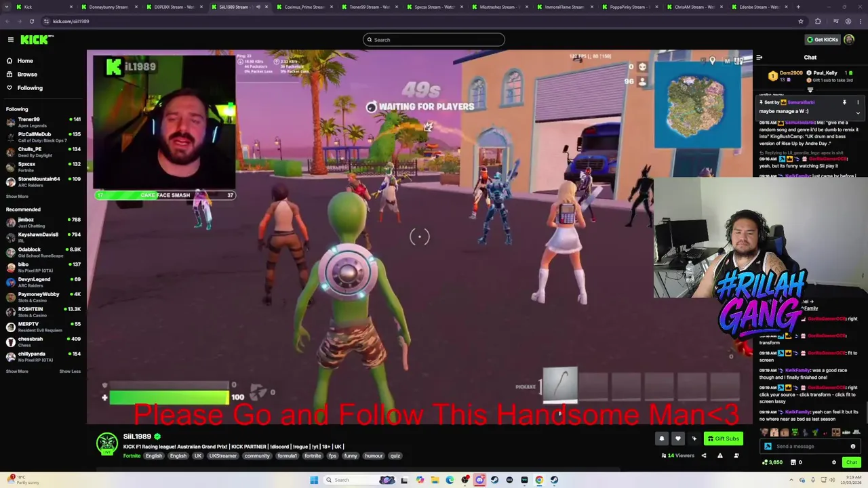This screenshot has width=868, height=488.
Task: Show more followed channels
Action: pyautogui.click(x=17, y=197)
